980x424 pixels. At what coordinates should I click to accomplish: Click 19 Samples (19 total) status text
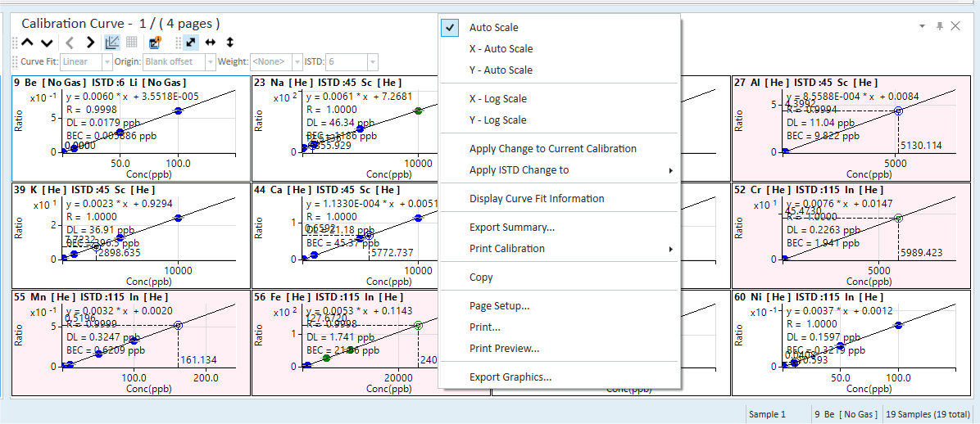(x=928, y=414)
